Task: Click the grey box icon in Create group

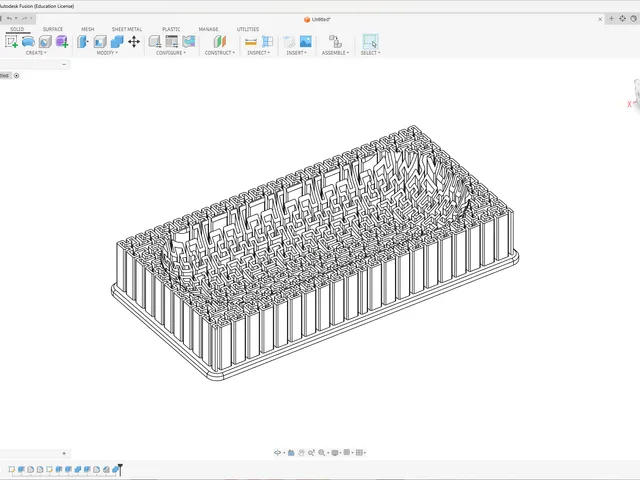Action: pos(45,42)
